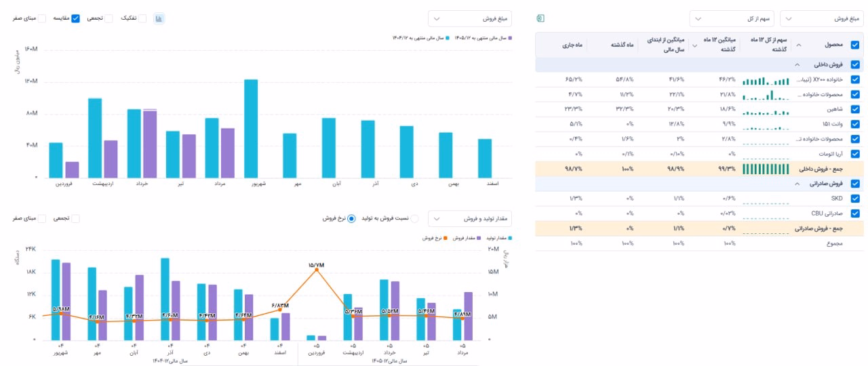Uncheck the وانت 151 product checkbox
This screenshot has width=868, height=366.
854,125
